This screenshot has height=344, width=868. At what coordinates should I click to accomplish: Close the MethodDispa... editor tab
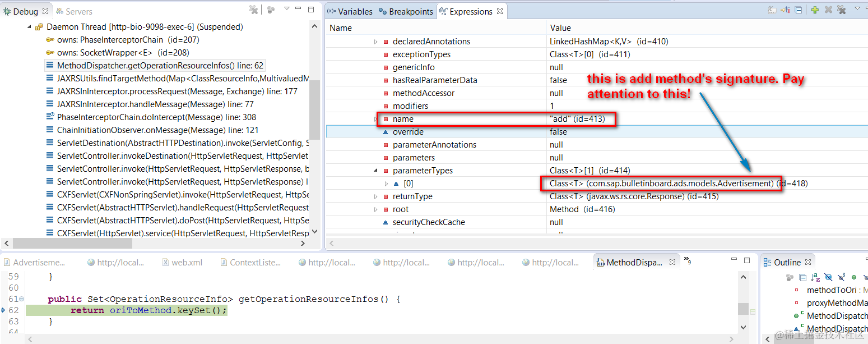tap(672, 262)
